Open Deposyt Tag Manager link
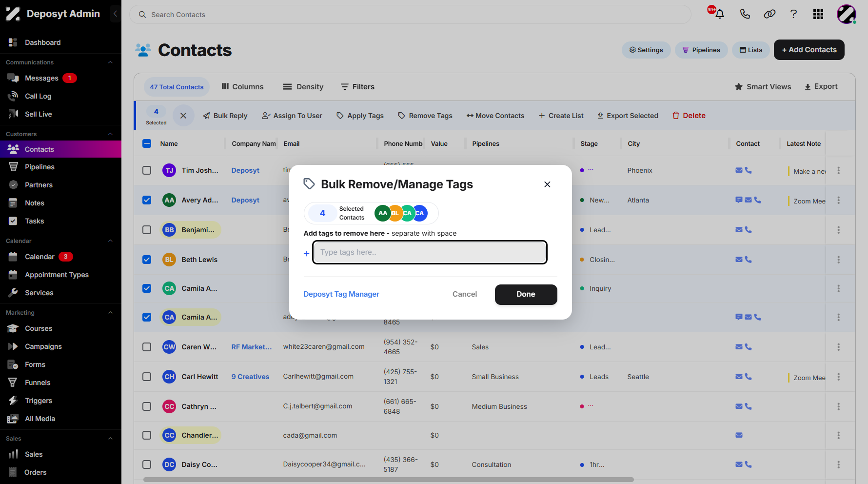The image size is (868, 484). (x=341, y=294)
